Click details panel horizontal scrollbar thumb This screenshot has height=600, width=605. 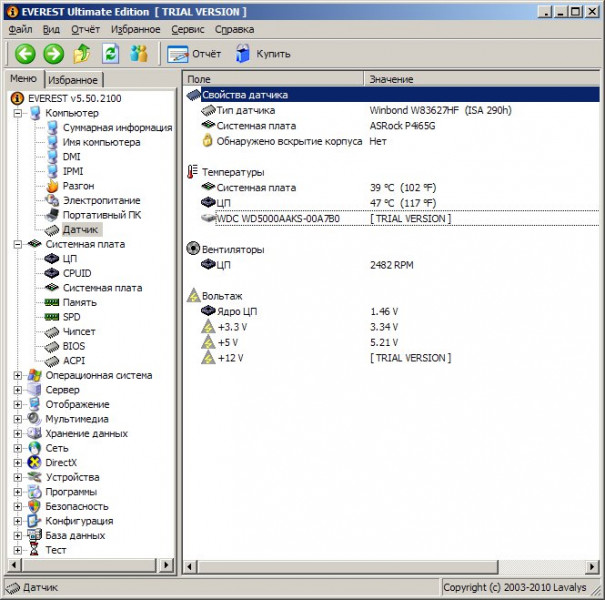tap(348, 567)
